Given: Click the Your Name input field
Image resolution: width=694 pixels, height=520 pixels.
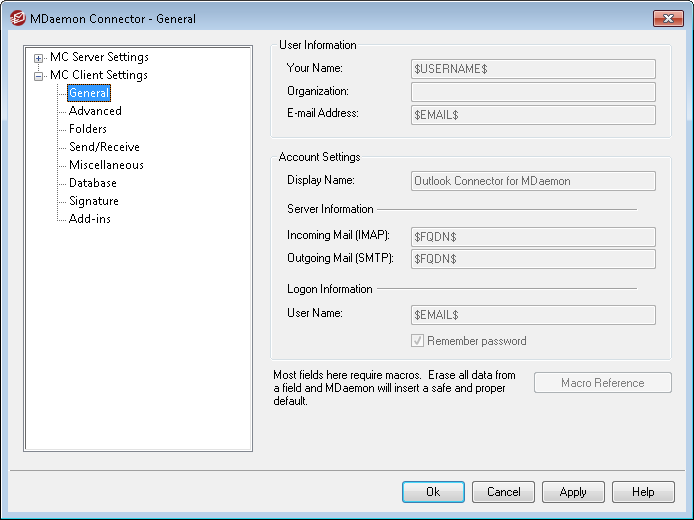Looking at the screenshot, I should pyautogui.click(x=533, y=69).
